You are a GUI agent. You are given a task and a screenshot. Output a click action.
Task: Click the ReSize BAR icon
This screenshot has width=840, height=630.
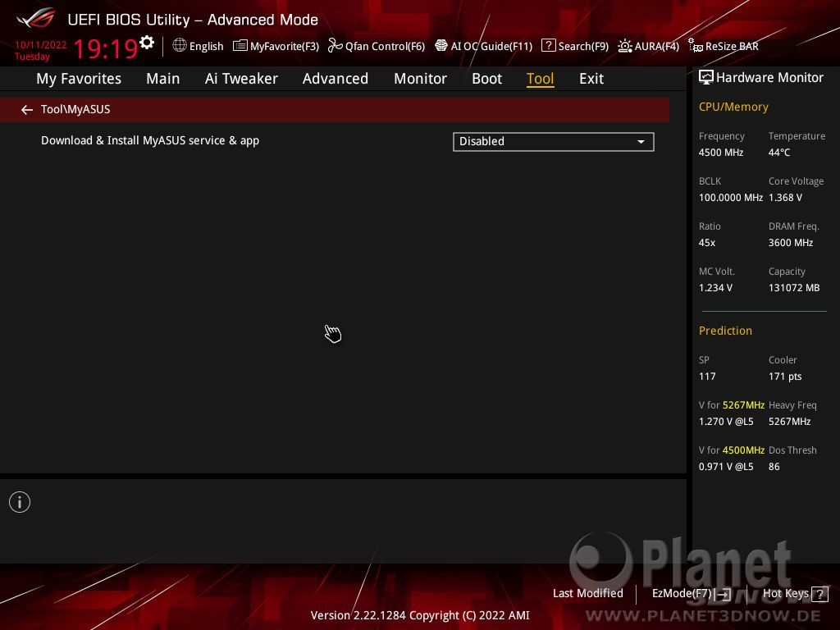[696, 46]
